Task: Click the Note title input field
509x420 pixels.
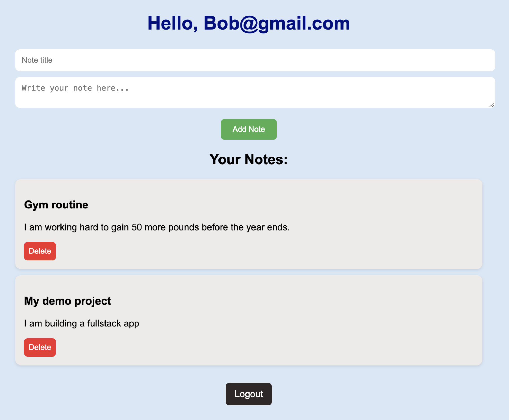Action: pyautogui.click(x=255, y=60)
